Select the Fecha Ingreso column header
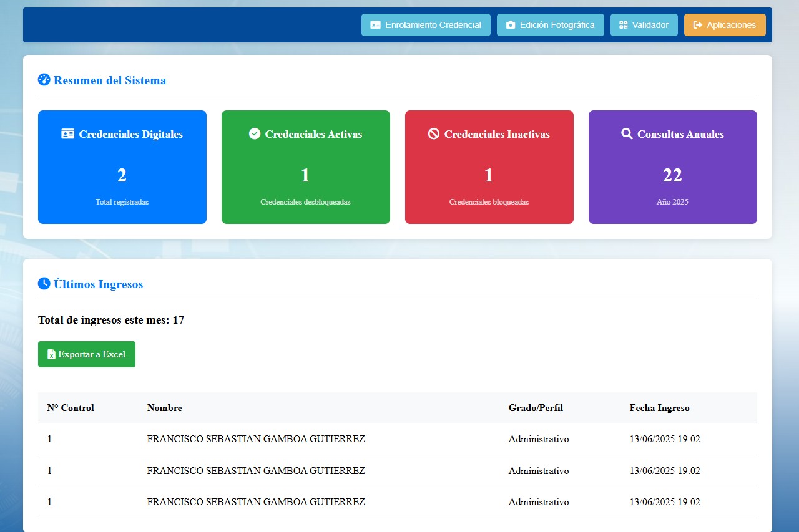The width and height of the screenshot is (799, 532). 659,408
